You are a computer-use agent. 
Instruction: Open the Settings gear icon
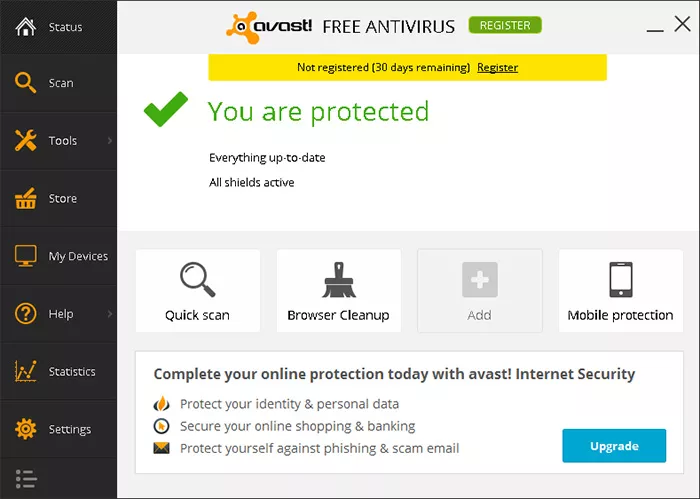tap(25, 429)
